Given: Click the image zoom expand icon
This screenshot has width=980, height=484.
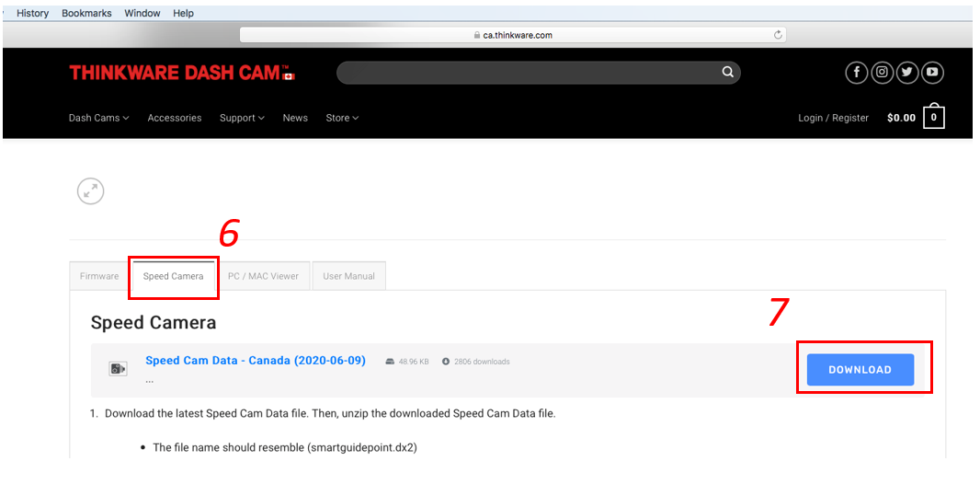Looking at the screenshot, I should pyautogui.click(x=91, y=191).
